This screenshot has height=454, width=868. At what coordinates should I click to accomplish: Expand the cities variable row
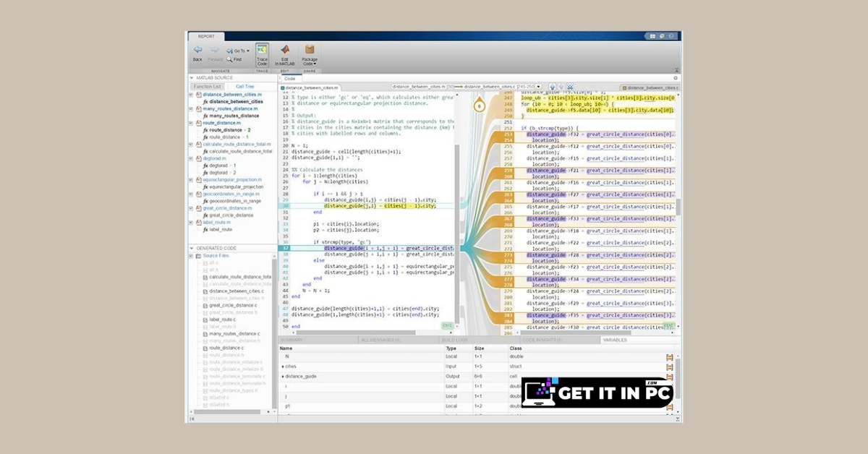click(x=283, y=367)
